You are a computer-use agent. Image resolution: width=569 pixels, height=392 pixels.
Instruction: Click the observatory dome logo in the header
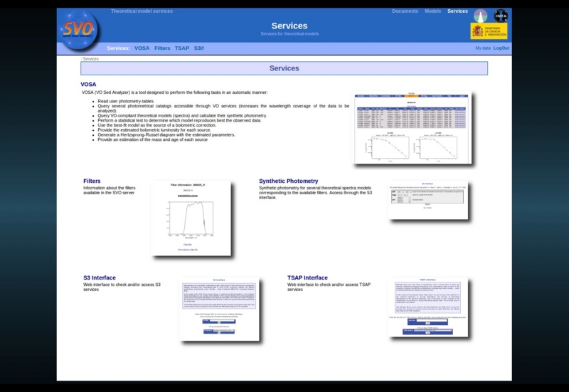[x=481, y=16]
